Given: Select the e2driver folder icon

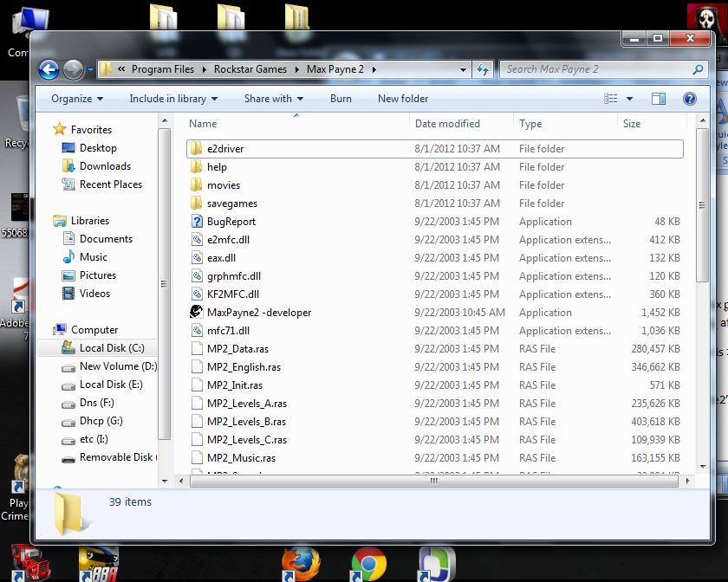Looking at the screenshot, I should (x=197, y=148).
